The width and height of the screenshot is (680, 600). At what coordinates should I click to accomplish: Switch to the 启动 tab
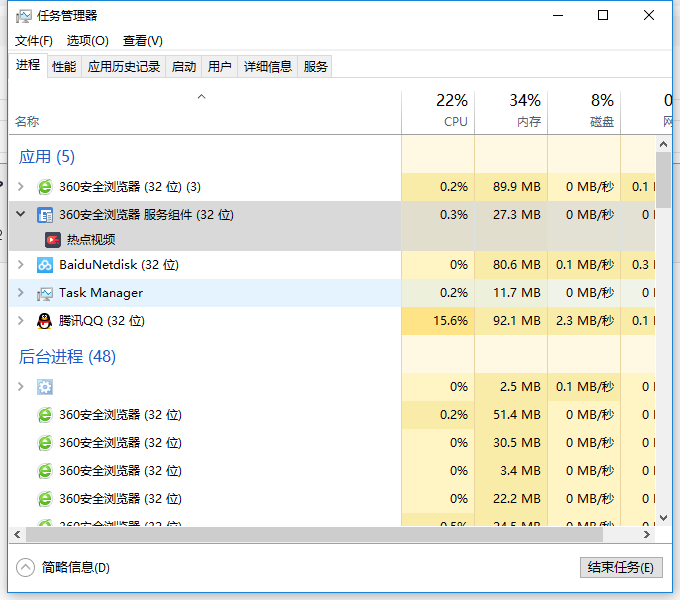(x=184, y=67)
